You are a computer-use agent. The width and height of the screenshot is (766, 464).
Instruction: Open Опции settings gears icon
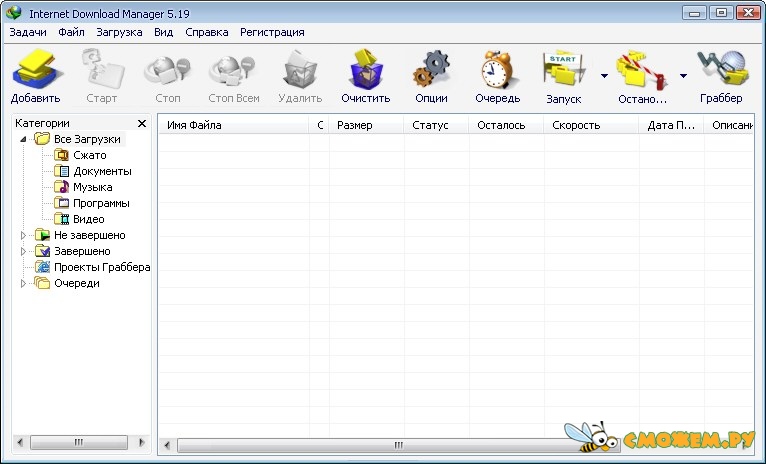(431, 69)
